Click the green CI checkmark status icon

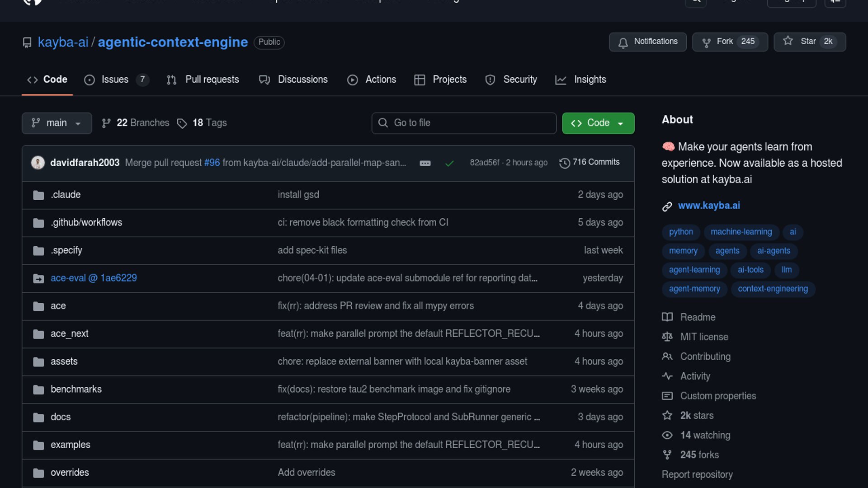click(449, 163)
